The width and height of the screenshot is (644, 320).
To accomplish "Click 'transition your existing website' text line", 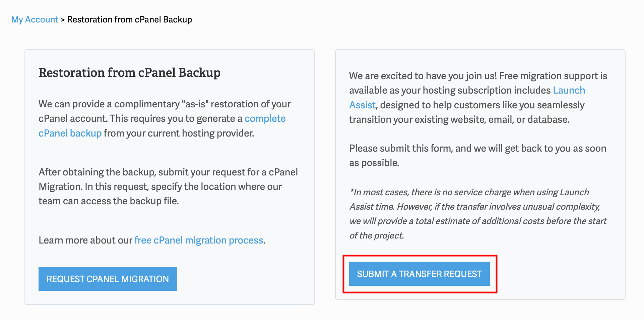I will (x=459, y=119).
